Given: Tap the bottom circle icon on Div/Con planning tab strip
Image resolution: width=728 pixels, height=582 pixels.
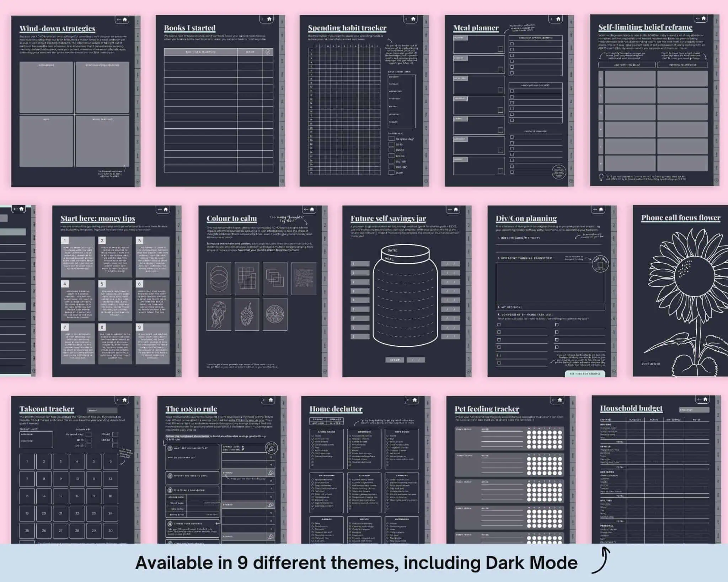Looking at the screenshot, I should click(614, 371).
